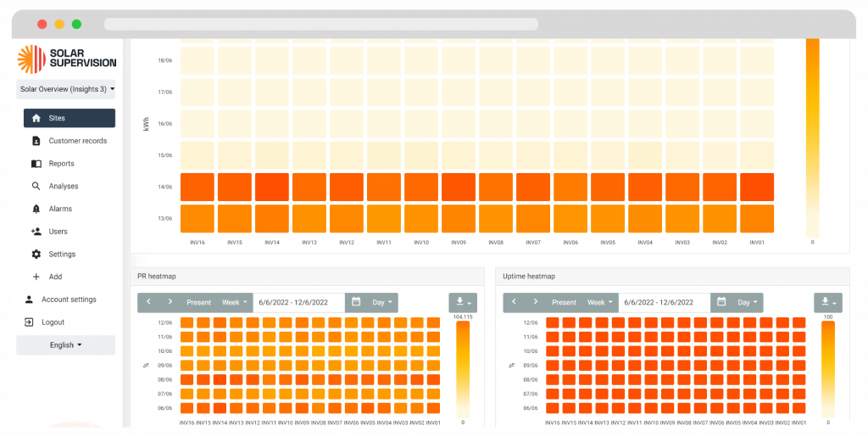Open the PR heatmap Week dropdown
Viewport: 868px width, 437px height.
pyautogui.click(x=234, y=302)
